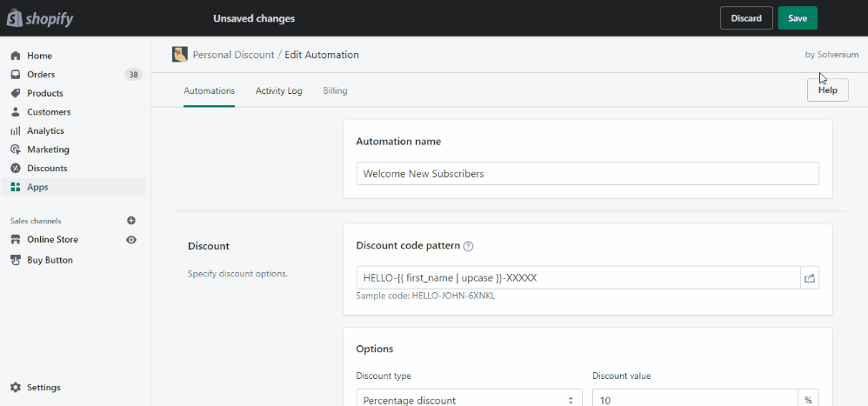Click the Products tag icon

16,93
